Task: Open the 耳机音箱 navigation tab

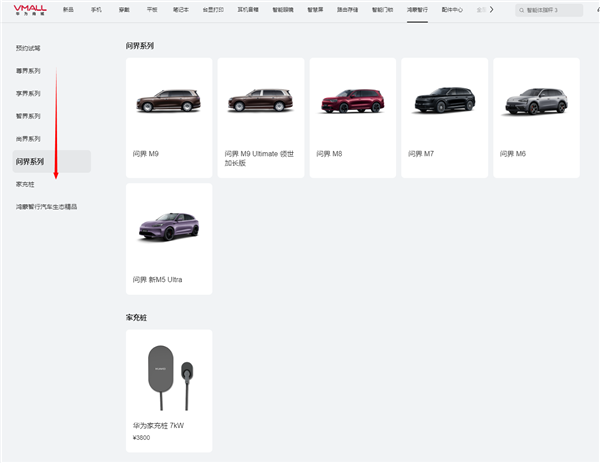Action: 248,10
